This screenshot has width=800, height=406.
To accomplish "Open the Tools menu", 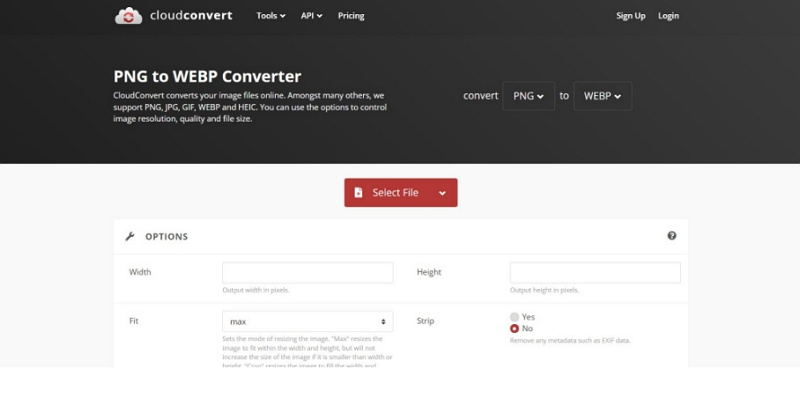I will (270, 16).
